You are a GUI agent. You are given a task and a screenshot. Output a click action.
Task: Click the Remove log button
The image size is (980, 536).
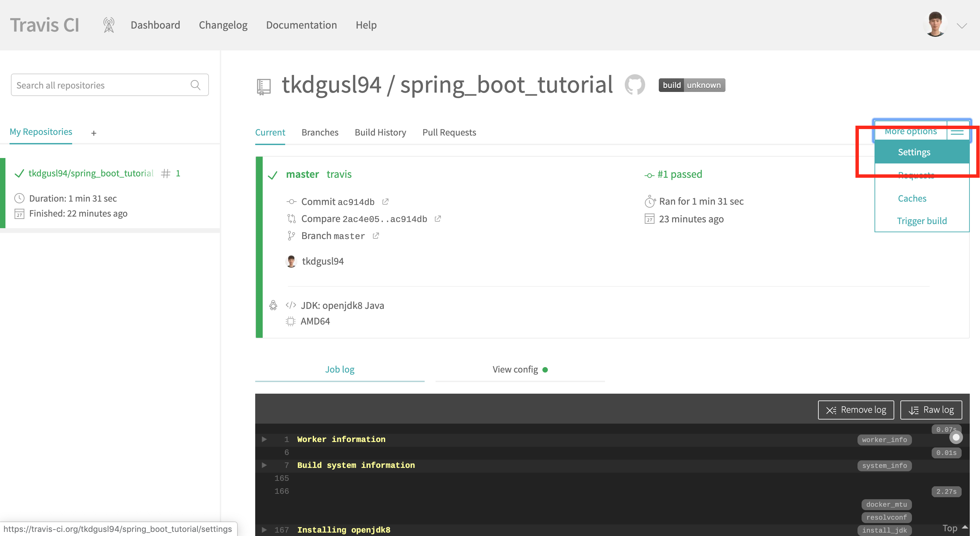tap(855, 410)
